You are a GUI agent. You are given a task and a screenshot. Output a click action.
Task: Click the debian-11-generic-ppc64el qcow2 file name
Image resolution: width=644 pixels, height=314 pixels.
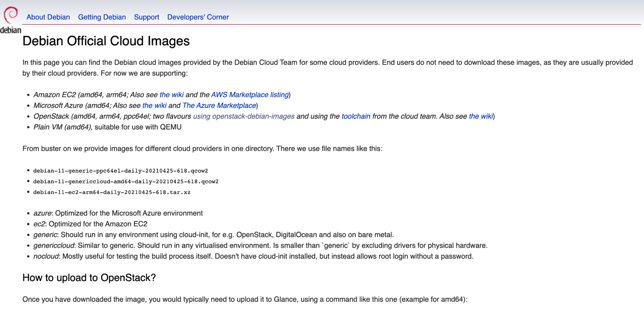coord(120,171)
